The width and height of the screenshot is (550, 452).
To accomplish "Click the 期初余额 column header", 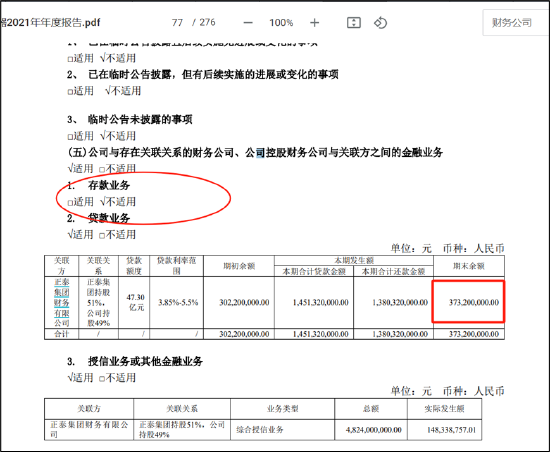I will (239, 266).
